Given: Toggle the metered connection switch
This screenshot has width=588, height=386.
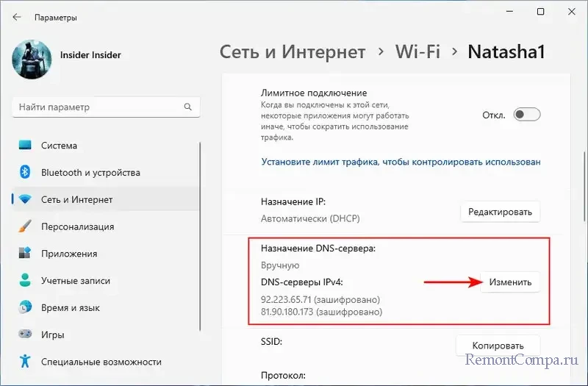Looking at the screenshot, I should [x=526, y=115].
